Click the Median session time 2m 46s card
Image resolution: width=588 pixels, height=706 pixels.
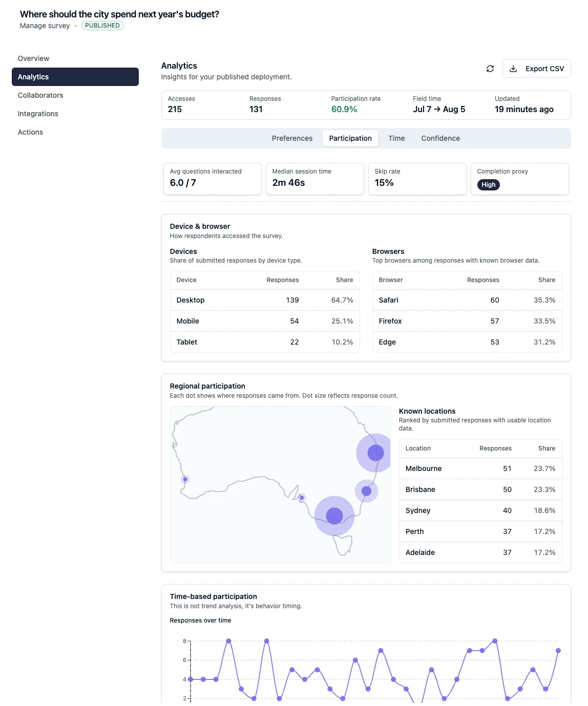click(x=315, y=179)
